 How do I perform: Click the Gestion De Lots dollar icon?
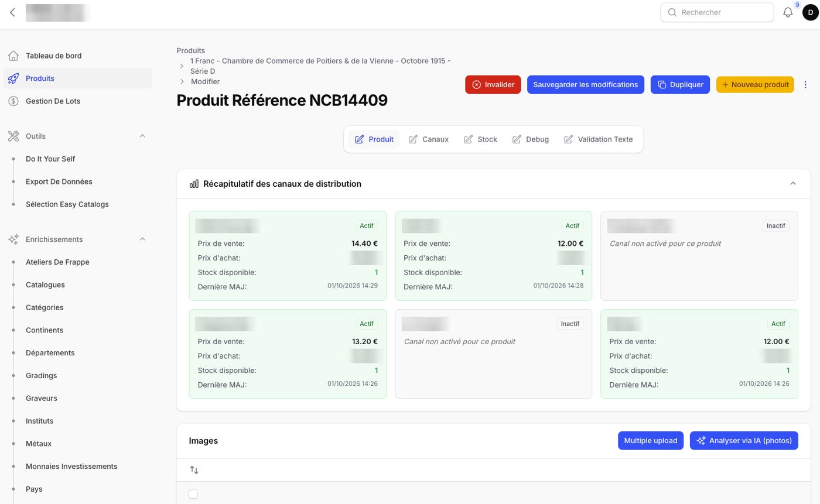(x=13, y=101)
